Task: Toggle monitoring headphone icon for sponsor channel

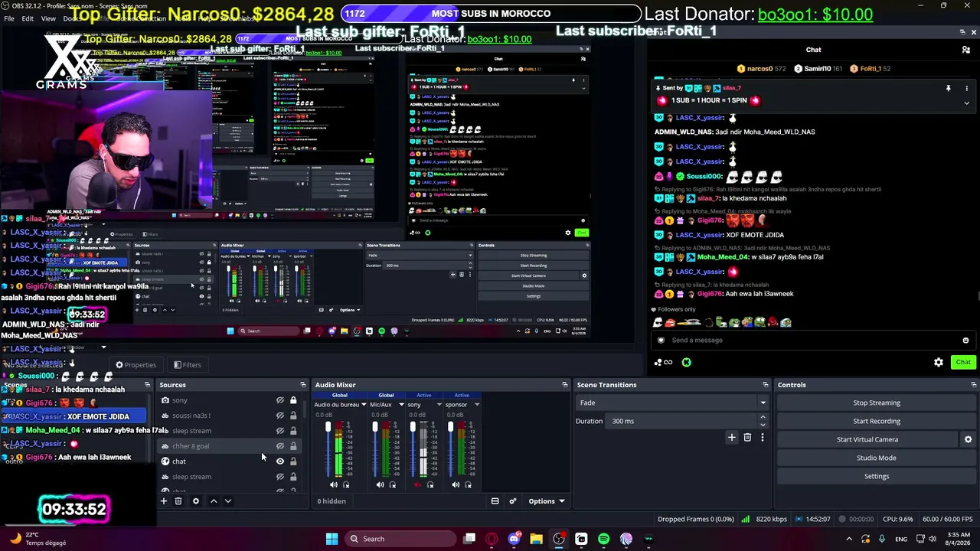Action: tap(469, 484)
